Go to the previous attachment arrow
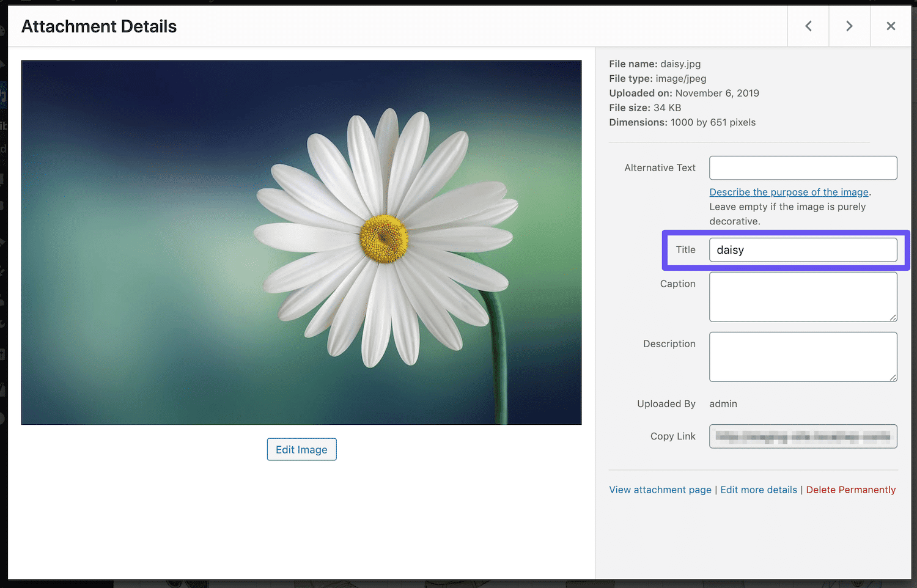The image size is (917, 588). (x=808, y=26)
